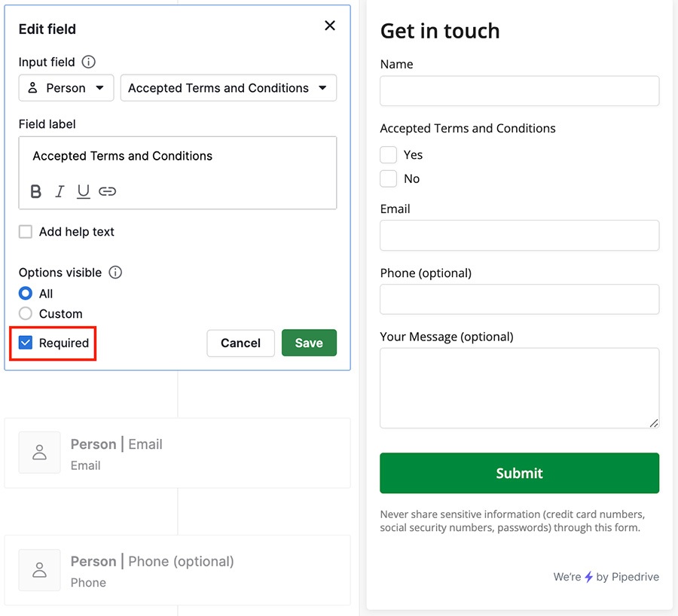
Task: Select the All options radio button
Action: (26, 294)
